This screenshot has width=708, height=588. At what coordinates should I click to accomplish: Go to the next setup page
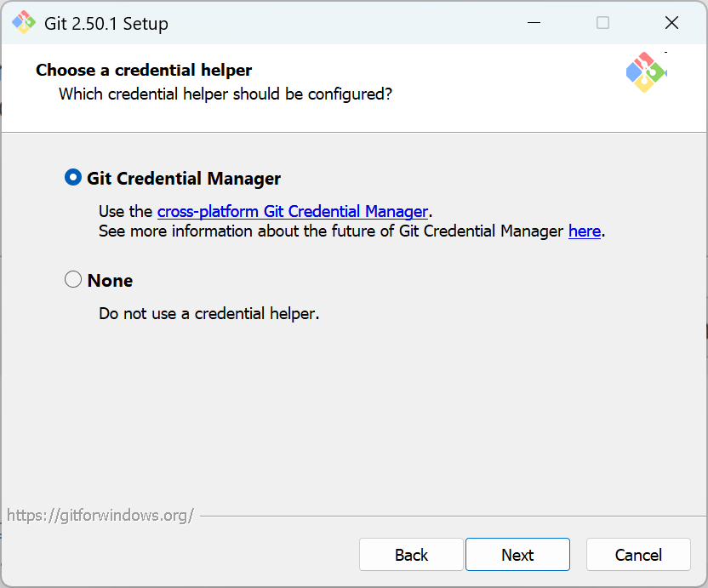coord(517,555)
